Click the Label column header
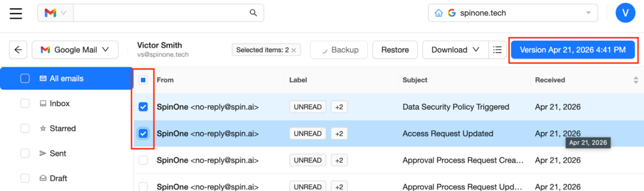644x191 pixels. [x=298, y=80]
